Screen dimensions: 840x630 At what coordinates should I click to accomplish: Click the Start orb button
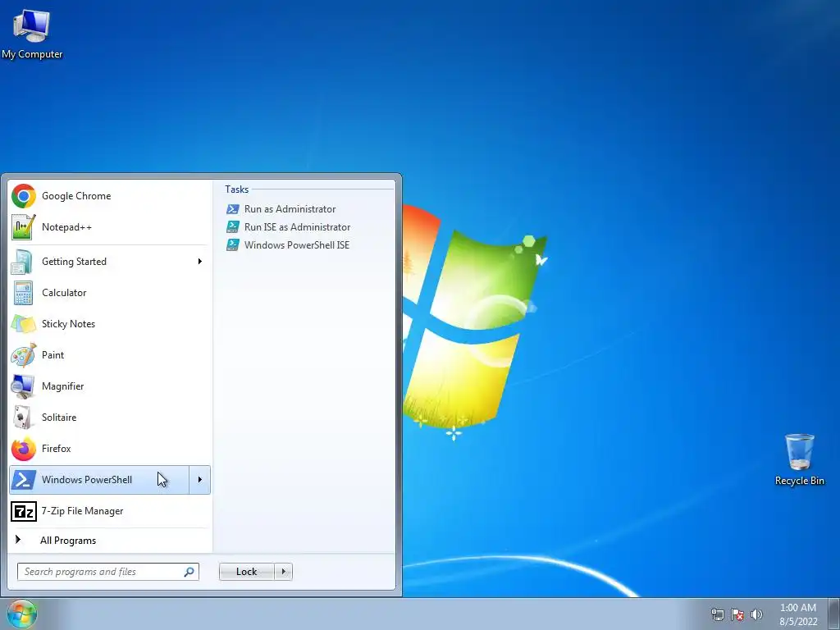pyautogui.click(x=21, y=614)
